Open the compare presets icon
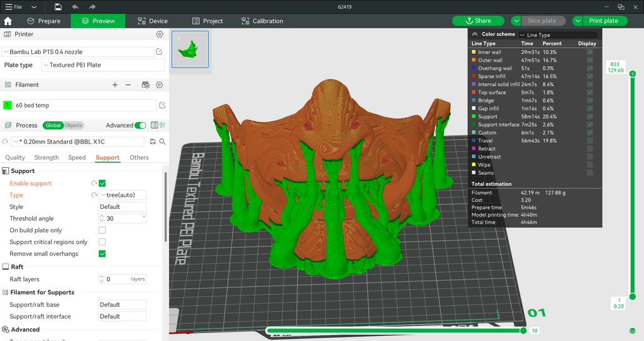This screenshot has height=341, width=644. pyautogui.click(x=163, y=125)
